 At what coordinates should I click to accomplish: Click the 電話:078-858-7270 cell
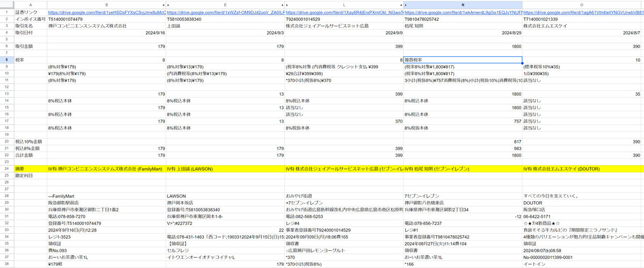coord(106,216)
